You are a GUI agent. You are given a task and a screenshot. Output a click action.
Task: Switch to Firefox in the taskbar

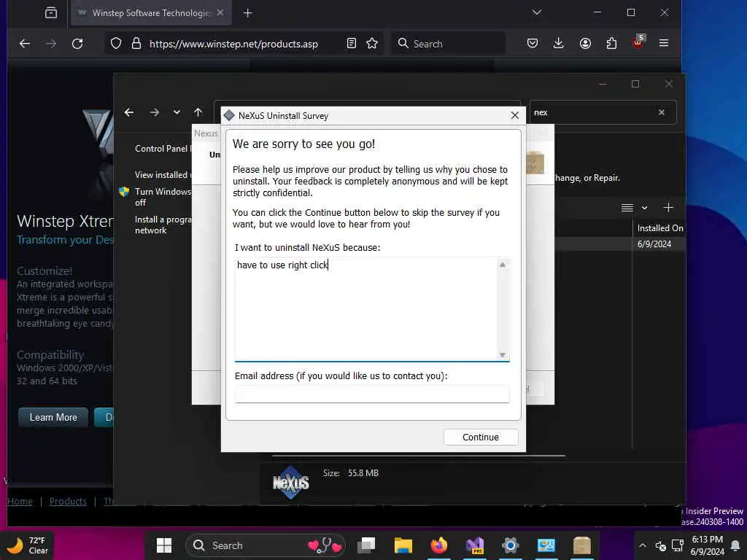(x=438, y=545)
